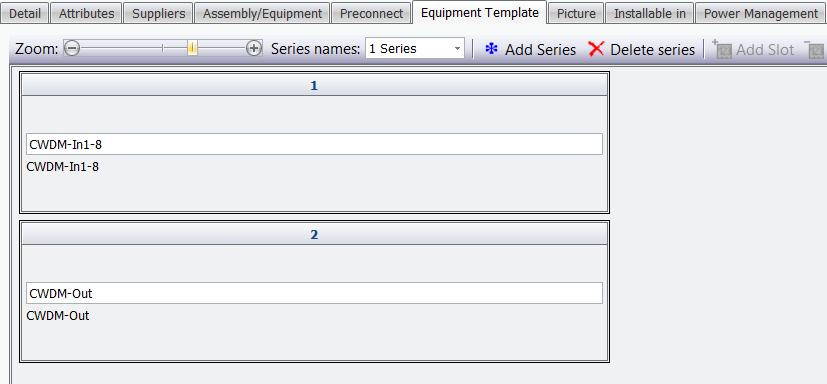Click the CWDM-Out text field

click(x=314, y=293)
